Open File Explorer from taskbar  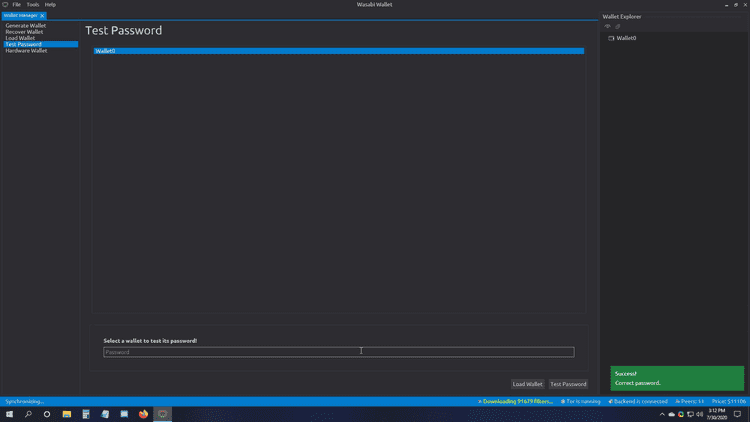coord(66,414)
